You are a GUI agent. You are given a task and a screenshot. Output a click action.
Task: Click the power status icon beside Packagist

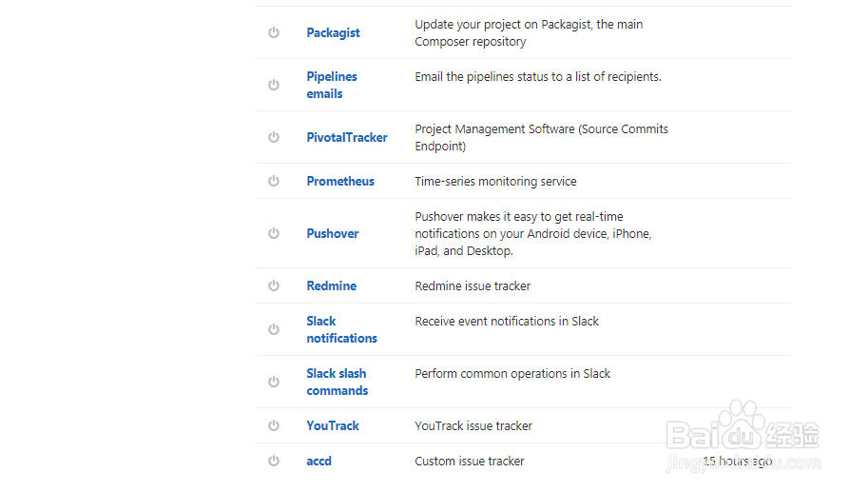click(274, 32)
